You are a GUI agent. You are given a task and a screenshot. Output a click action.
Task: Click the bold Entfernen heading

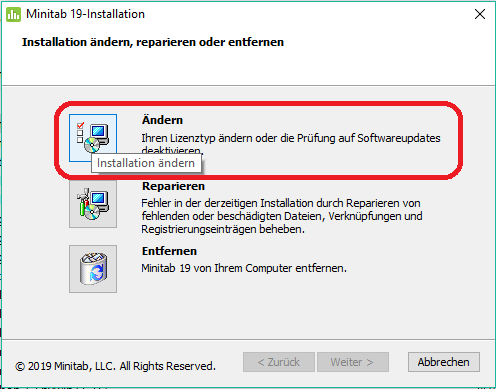pos(169,251)
